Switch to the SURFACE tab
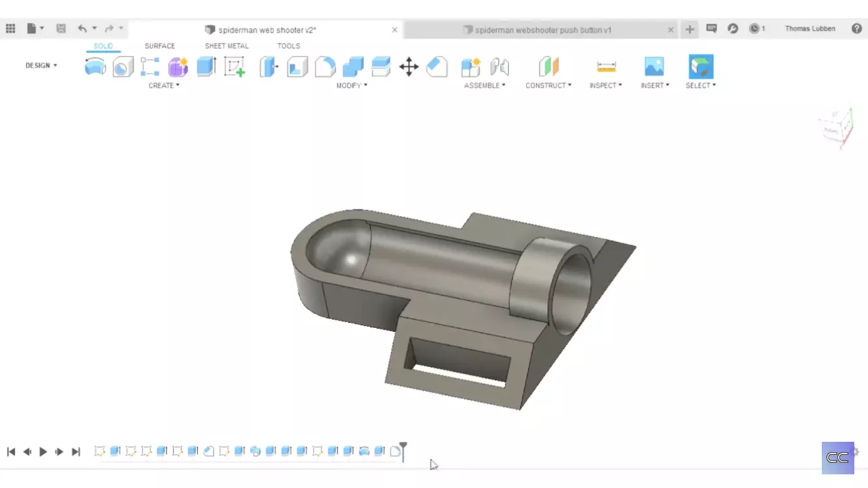Screen dimensions: 868x488 [x=159, y=46]
